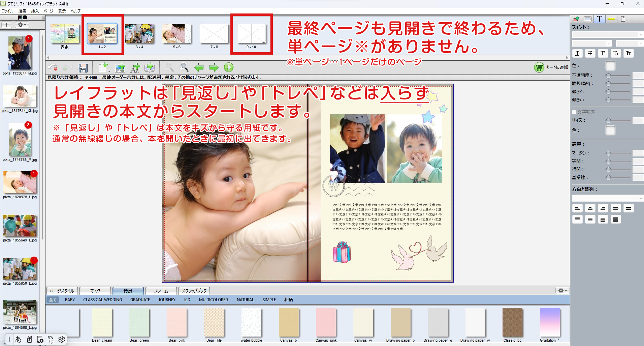
Task: Switch to the マスク tab
Action: coord(95,291)
